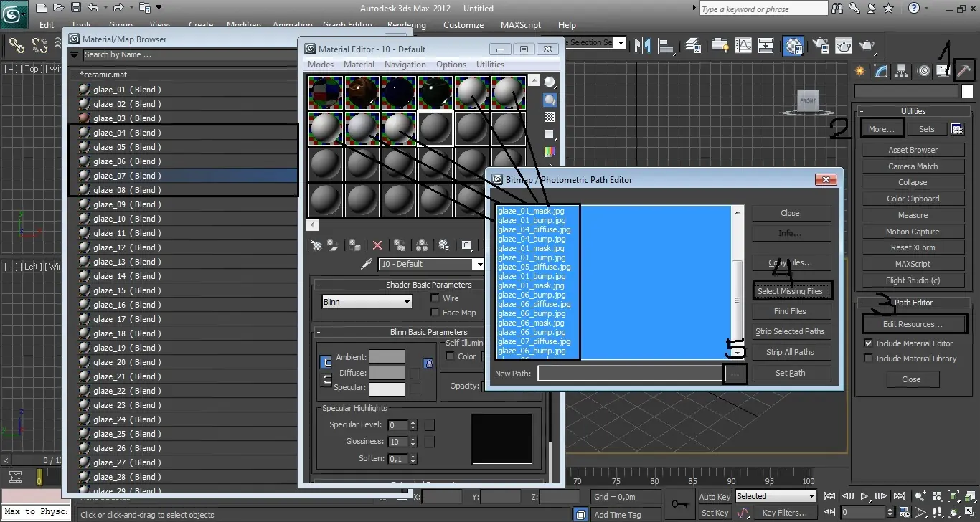Toggle the Material Editor sample Background checker icon
Viewport: 980px width, 522px height.
tap(550, 117)
